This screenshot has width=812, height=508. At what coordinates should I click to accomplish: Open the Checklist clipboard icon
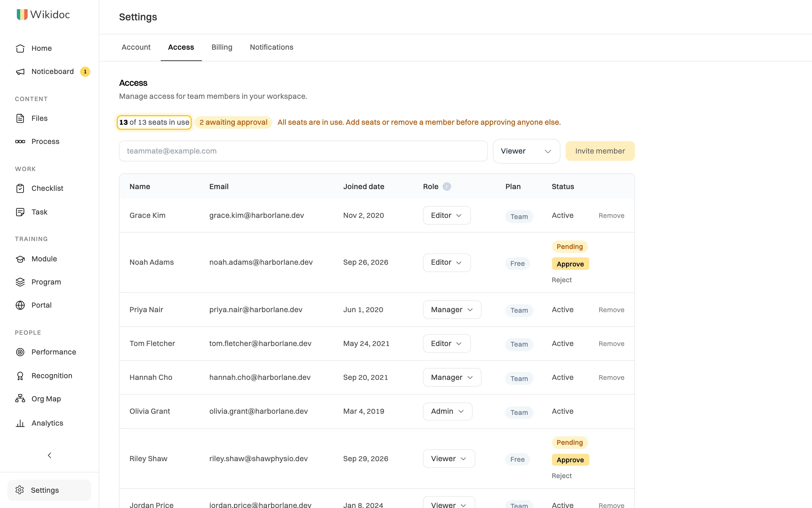[x=20, y=189]
